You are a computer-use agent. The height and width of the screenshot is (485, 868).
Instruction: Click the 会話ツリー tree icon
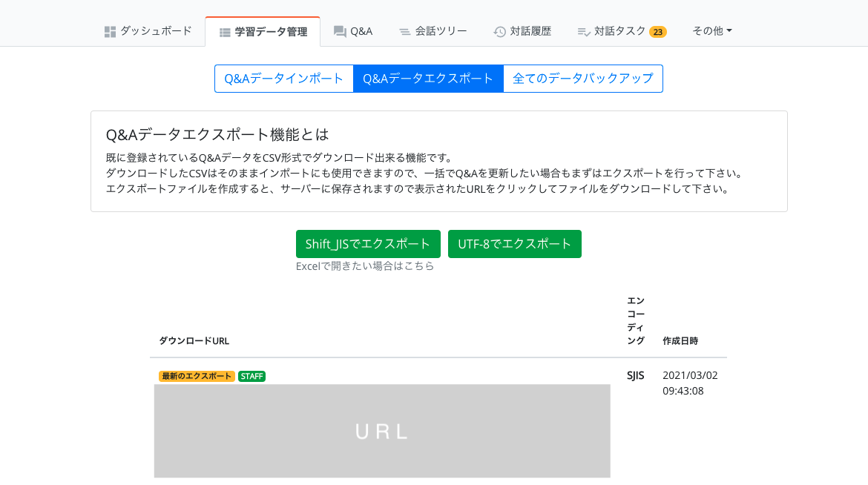404,31
